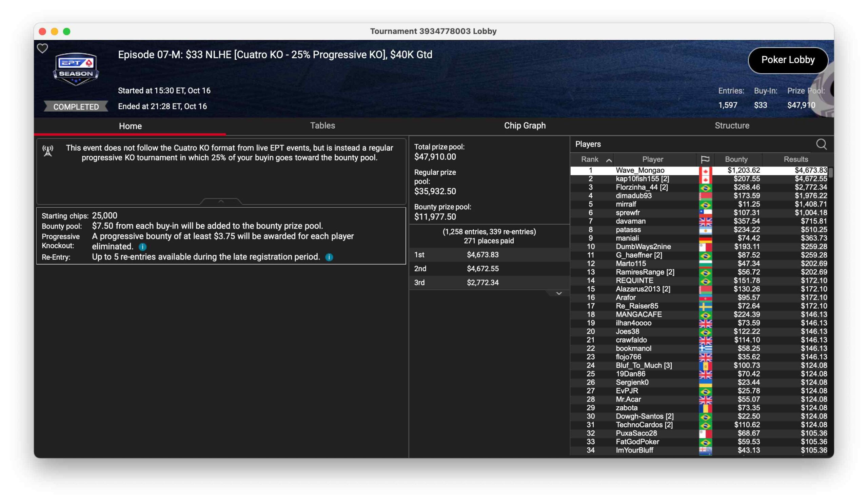Viewport: 868px width, 503px height.
Task: Sort players by Bounty column
Action: [x=736, y=159]
